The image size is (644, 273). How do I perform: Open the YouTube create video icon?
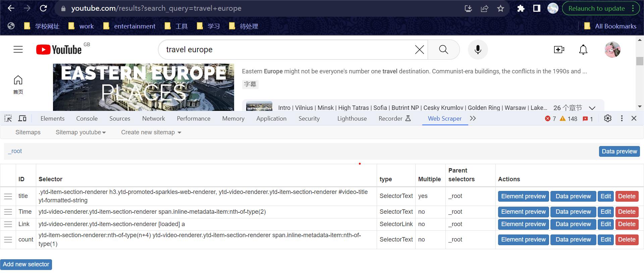tap(559, 50)
